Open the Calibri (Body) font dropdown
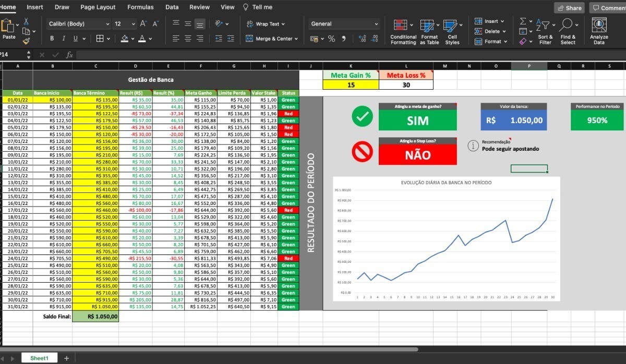Screen dimensions: 626x364 (x=79, y=24)
